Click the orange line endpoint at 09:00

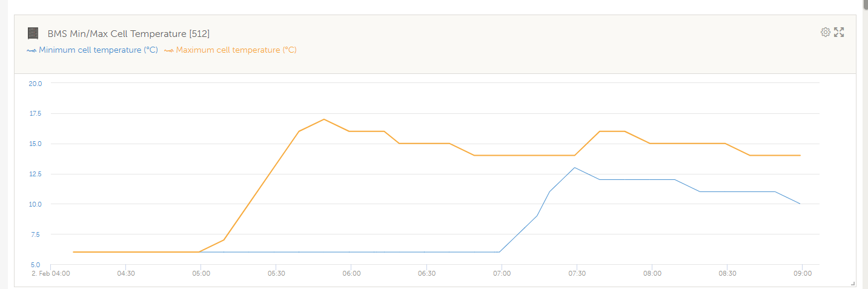point(800,155)
